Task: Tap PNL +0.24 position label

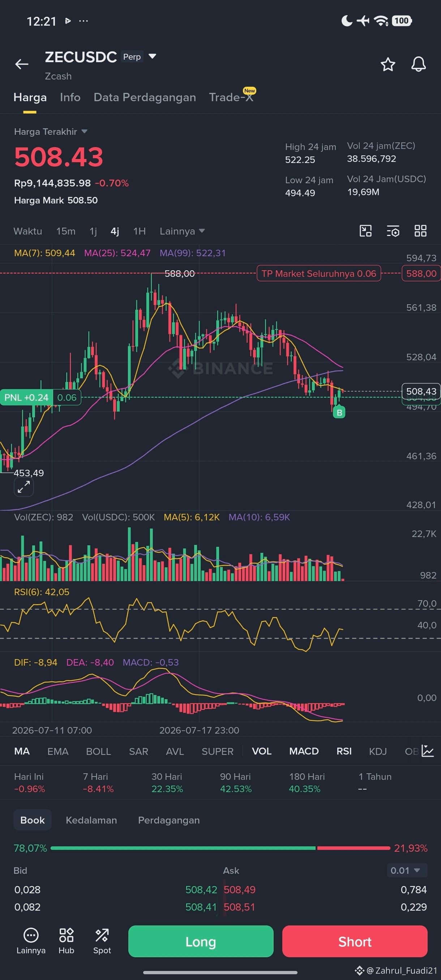Action: (26, 397)
